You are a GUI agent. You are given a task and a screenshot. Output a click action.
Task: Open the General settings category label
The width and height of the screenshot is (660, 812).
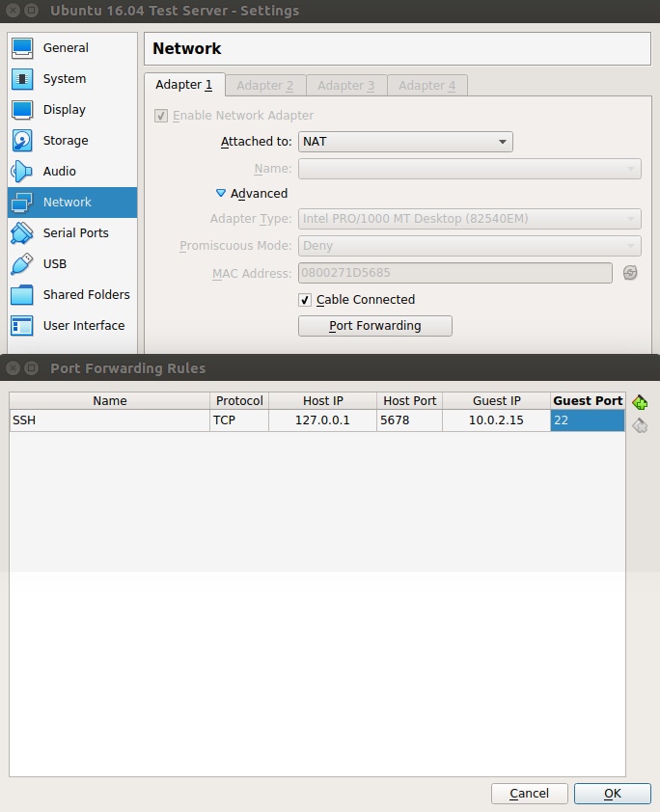(x=66, y=48)
